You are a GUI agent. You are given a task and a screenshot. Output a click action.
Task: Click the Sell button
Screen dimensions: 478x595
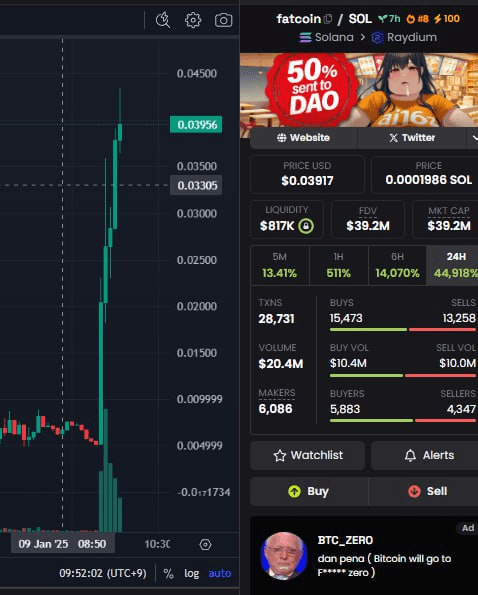(423, 491)
